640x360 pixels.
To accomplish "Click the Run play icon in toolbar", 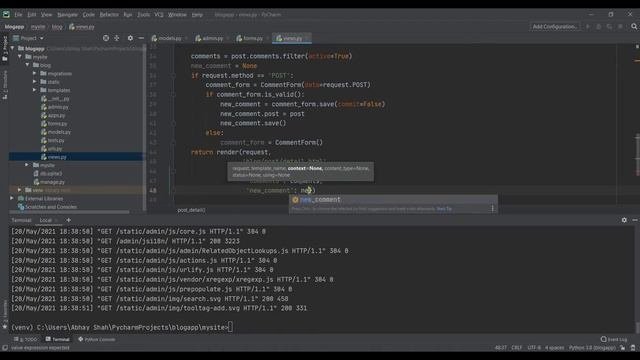I will click(588, 27).
